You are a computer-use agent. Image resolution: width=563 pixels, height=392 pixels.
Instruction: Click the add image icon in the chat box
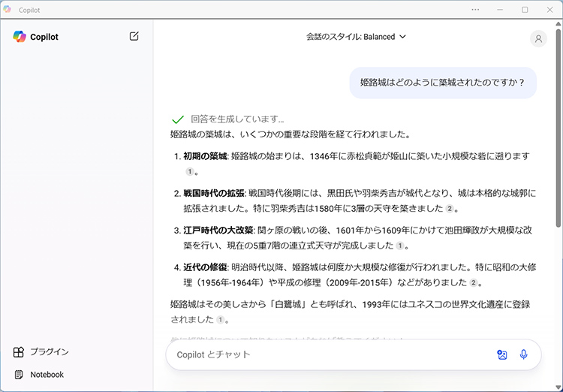point(502,354)
